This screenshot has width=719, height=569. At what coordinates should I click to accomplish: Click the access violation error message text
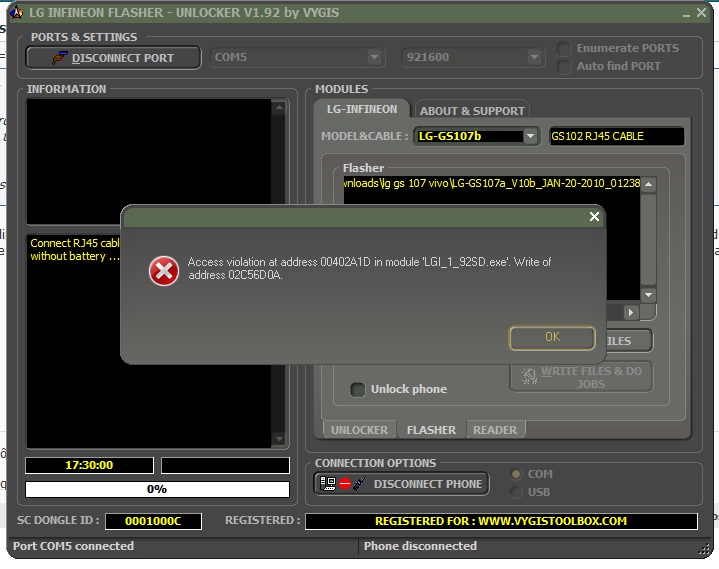[370, 269]
